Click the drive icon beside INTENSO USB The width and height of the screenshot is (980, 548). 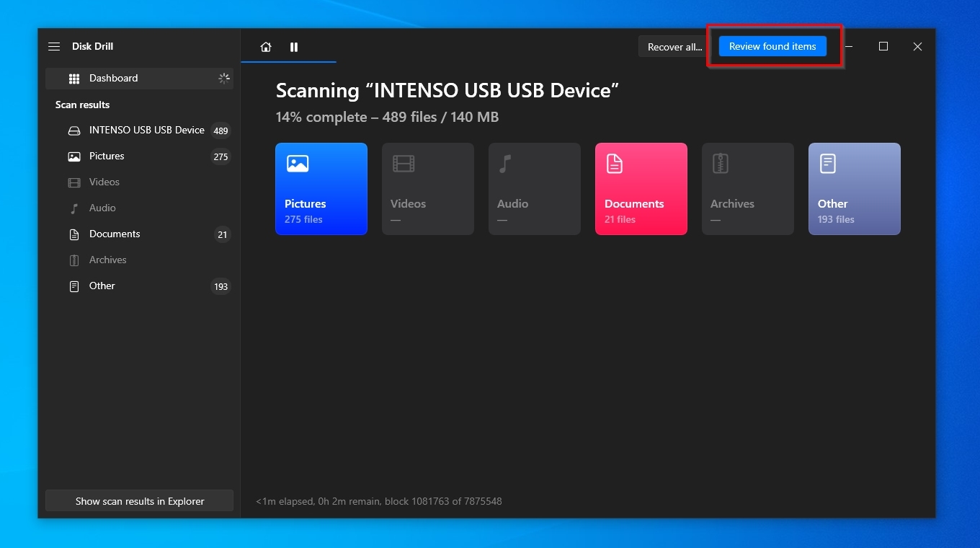[x=73, y=131]
